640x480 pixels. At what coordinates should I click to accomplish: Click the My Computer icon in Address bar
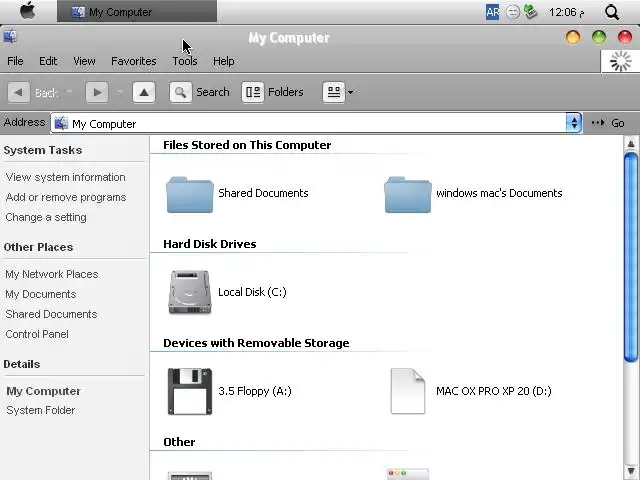(x=61, y=123)
